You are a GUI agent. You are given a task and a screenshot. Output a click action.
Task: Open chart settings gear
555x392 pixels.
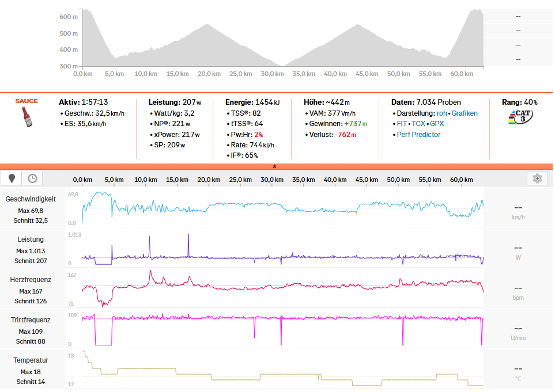coord(537,178)
